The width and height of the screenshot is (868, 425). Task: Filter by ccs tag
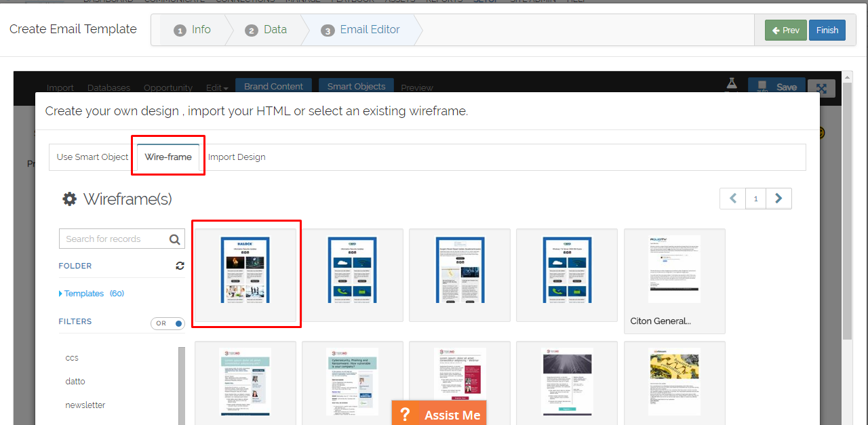click(x=72, y=357)
